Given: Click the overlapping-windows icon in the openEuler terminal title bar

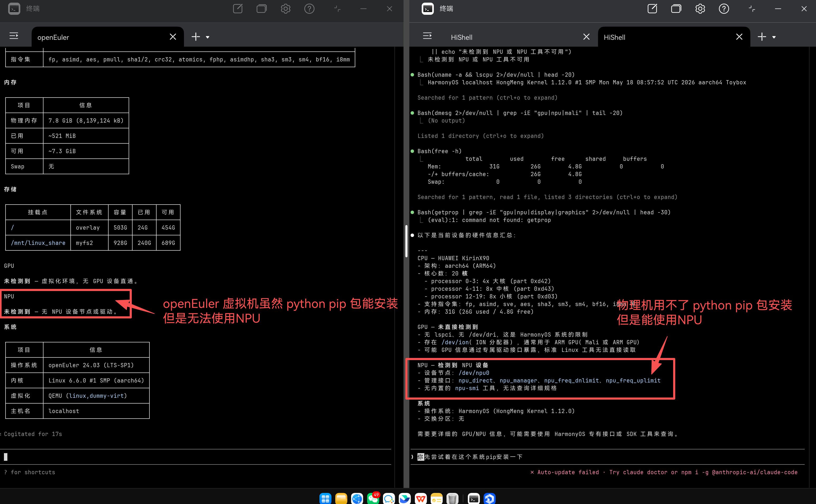Looking at the screenshot, I should click(261, 9).
